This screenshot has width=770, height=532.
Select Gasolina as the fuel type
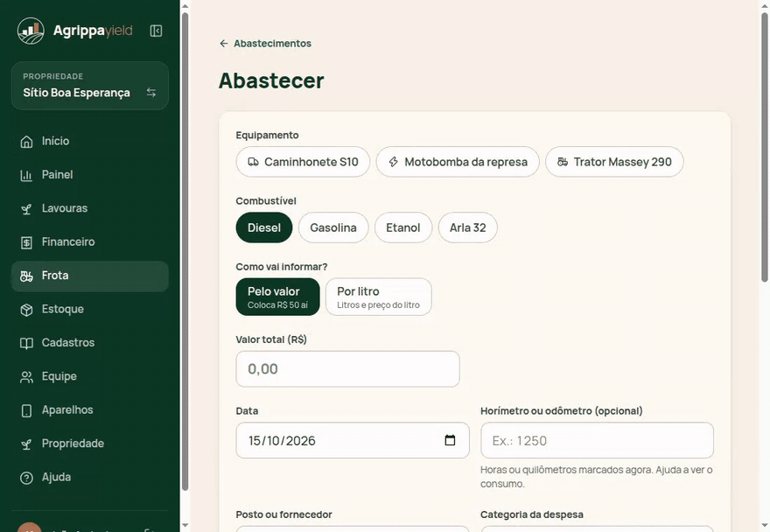(333, 227)
